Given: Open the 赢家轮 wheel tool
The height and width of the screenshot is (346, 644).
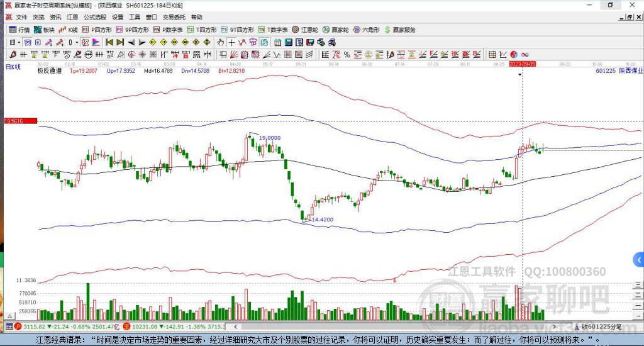Looking at the screenshot, I should [336, 30].
